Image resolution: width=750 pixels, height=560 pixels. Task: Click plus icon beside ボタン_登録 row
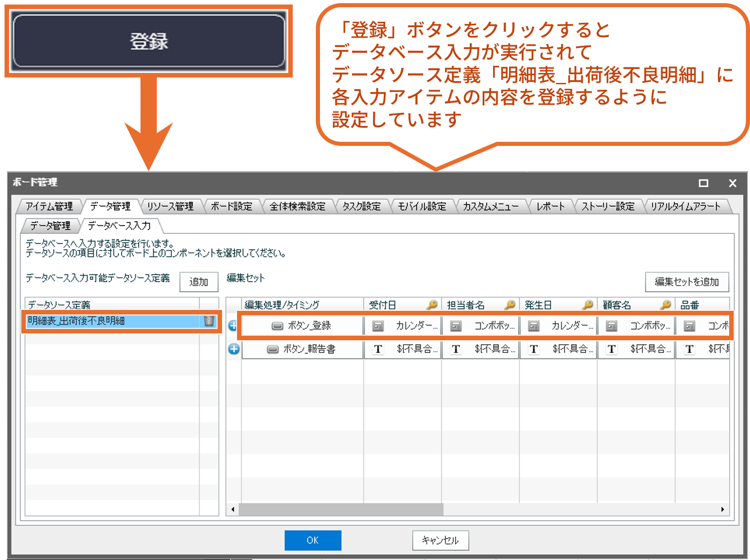pos(233,325)
